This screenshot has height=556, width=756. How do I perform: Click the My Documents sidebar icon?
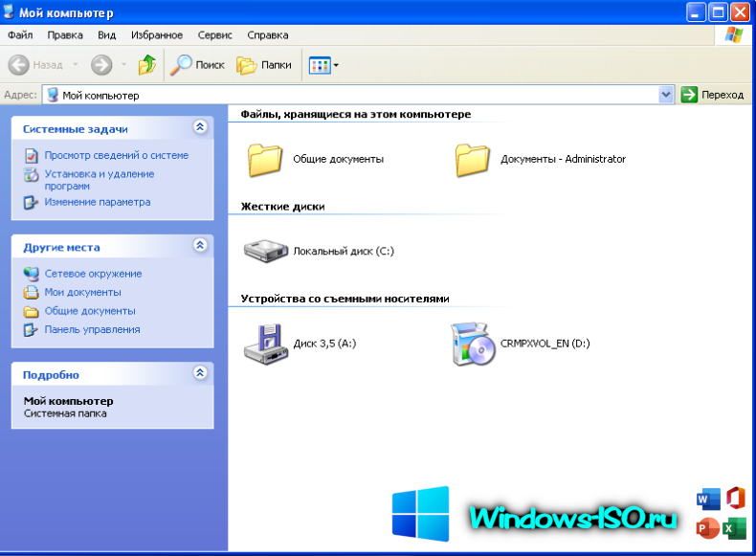32,292
